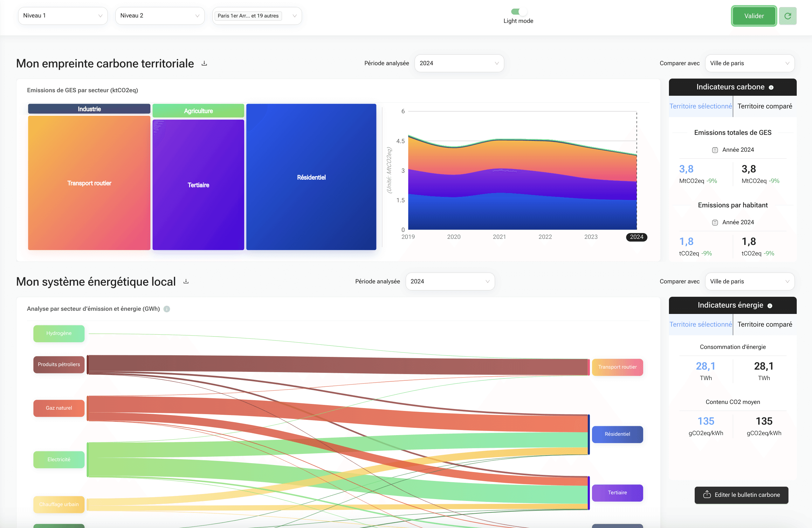The height and width of the screenshot is (528, 812).
Task: Open the Niveau 1 dropdown
Action: tap(63, 16)
